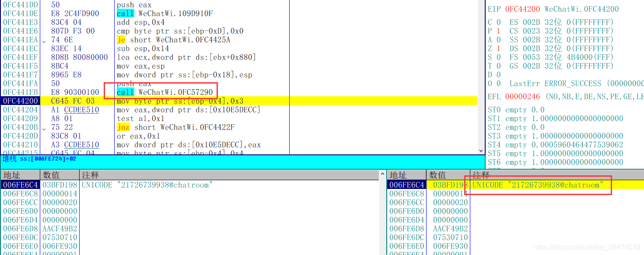Image resolution: width=644 pixels, height=255 pixels.
Task: Click the 注释 column header in the left stack pane
Action: 229,175
